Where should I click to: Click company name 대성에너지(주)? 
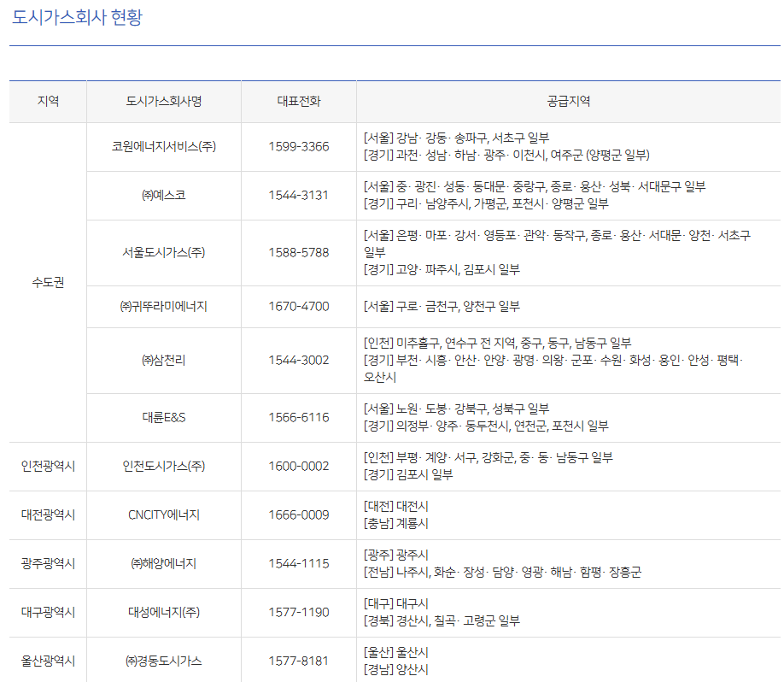pyautogui.click(x=163, y=612)
